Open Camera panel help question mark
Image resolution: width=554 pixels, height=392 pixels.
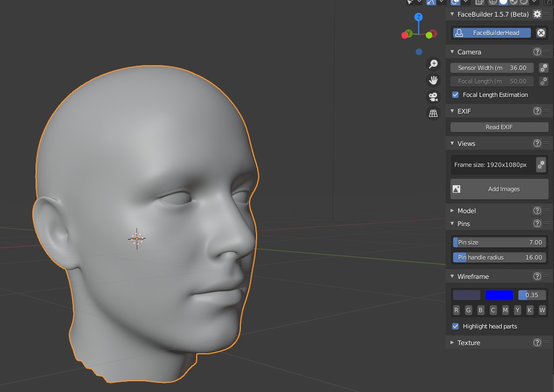pyautogui.click(x=537, y=52)
